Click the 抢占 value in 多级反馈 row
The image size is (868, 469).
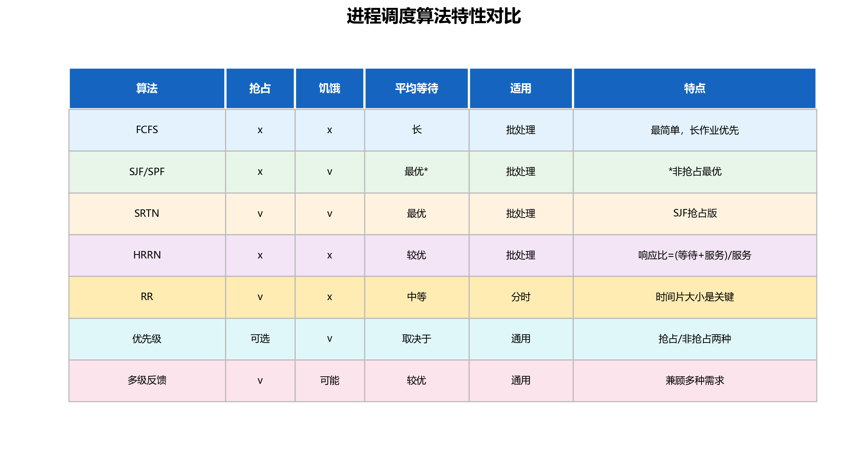click(260, 381)
